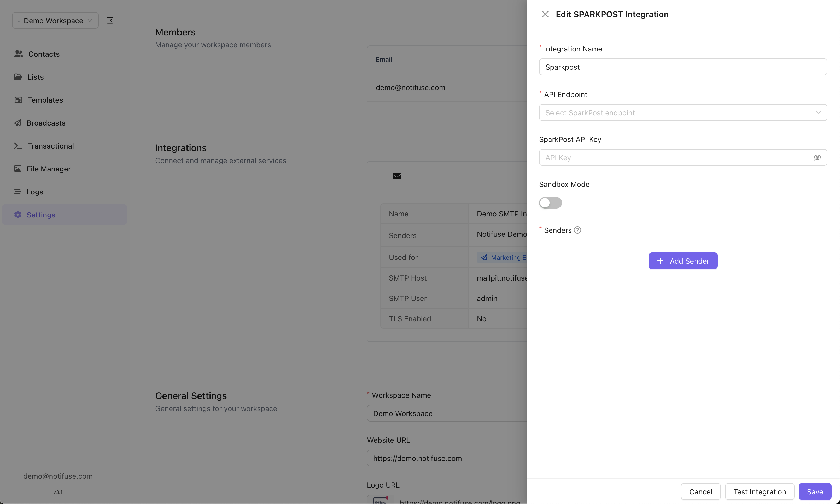Click the Notifuse Demo senders value
Viewport: 840px width, 504px height.
(x=501, y=234)
